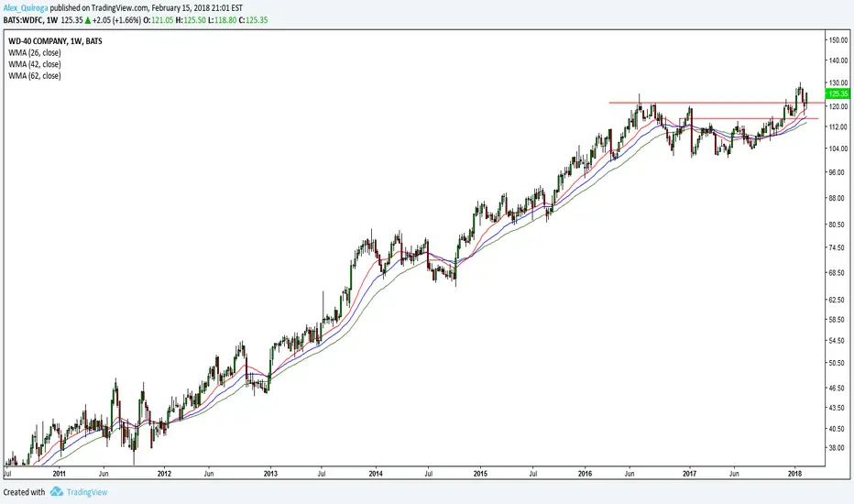The height and width of the screenshot is (504, 854).
Task: Open the TradingView link at bottom
Action: 87,492
